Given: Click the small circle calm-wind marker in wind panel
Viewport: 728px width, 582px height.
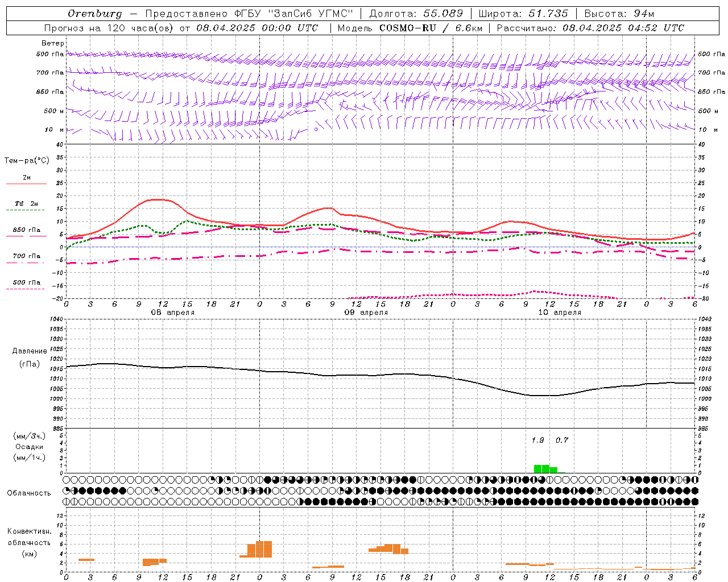Looking at the screenshot, I should click(x=316, y=129).
